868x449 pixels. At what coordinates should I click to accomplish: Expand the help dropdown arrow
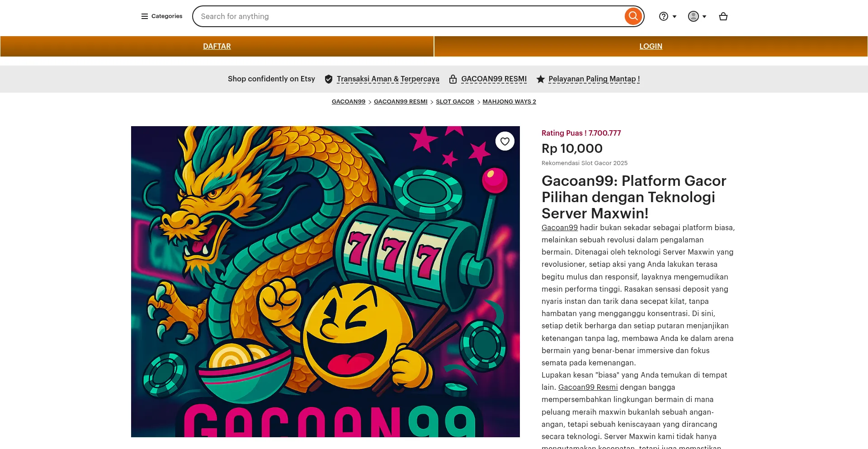tap(675, 17)
